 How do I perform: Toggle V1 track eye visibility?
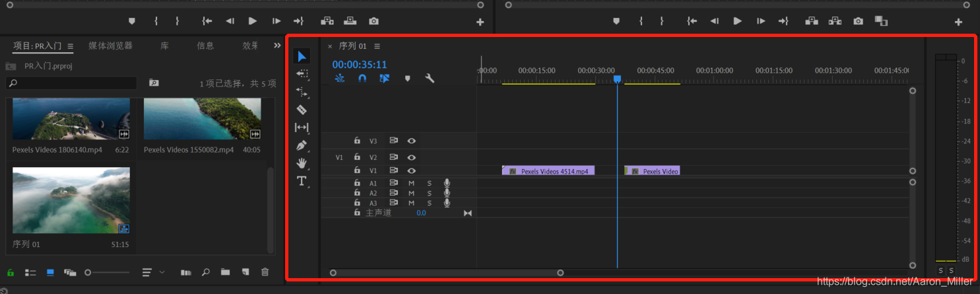pos(411,170)
